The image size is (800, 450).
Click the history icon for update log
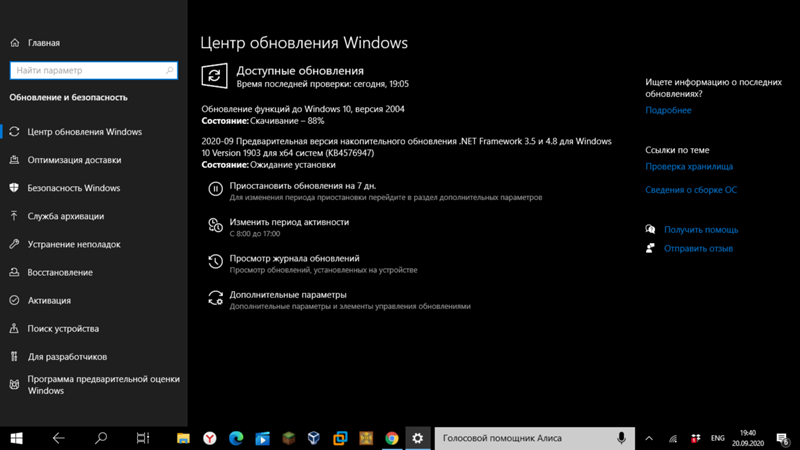click(x=215, y=261)
